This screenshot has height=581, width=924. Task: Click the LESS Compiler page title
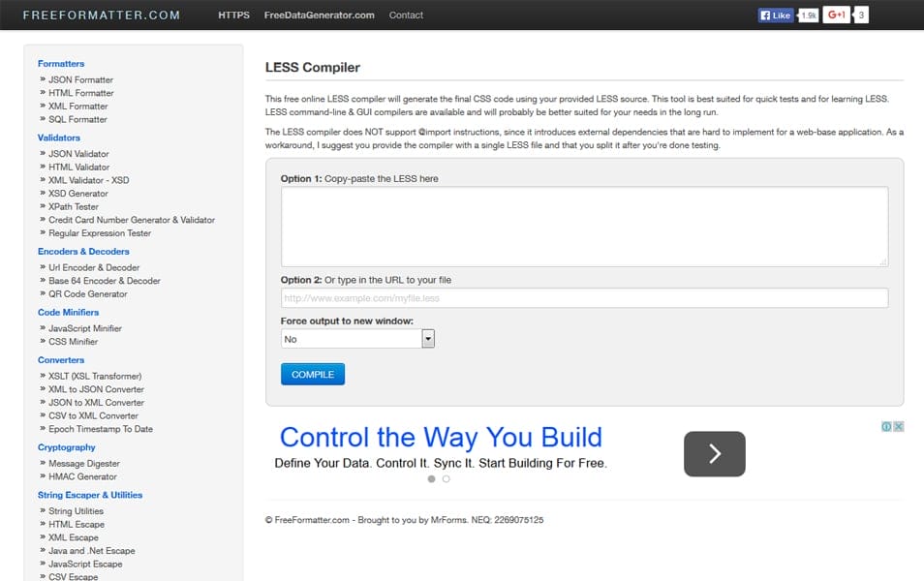click(312, 68)
